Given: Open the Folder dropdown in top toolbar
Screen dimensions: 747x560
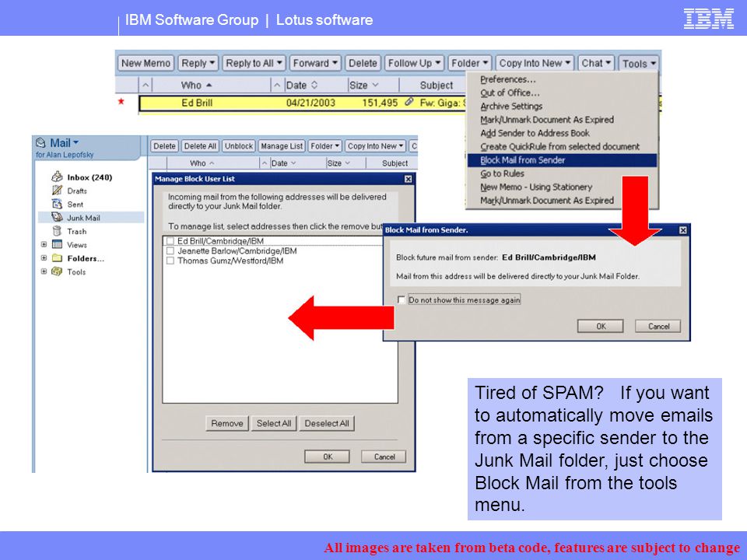Looking at the screenshot, I should (x=469, y=63).
